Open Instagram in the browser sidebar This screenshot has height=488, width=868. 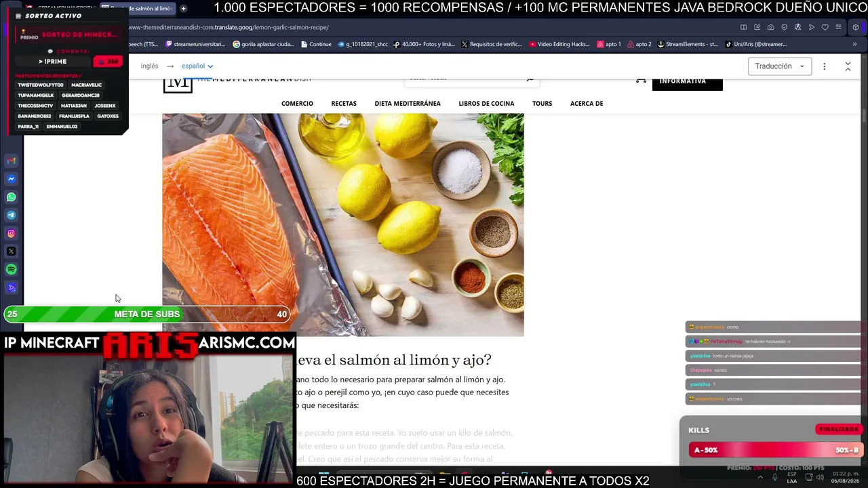click(12, 233)
